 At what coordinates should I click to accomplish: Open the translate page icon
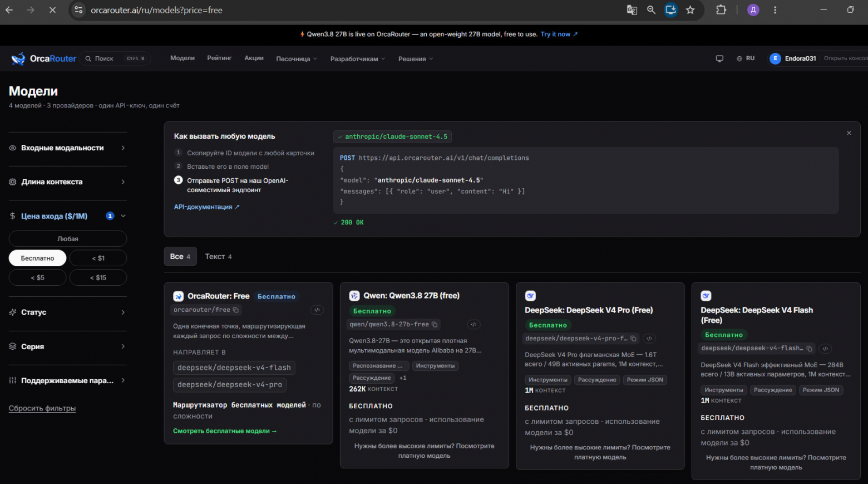click(x=632, y=10)
